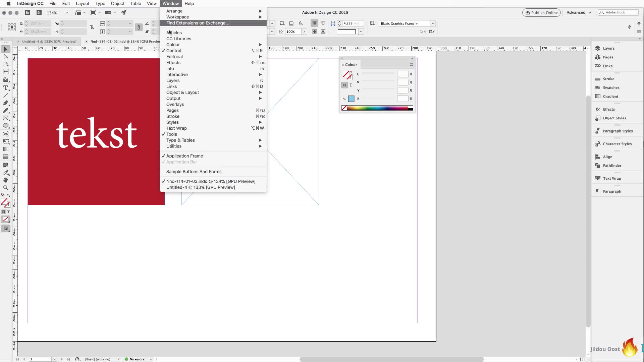Select the Rectangle Frame tool
Screen dimensions: 644x362
coord(6,118)
